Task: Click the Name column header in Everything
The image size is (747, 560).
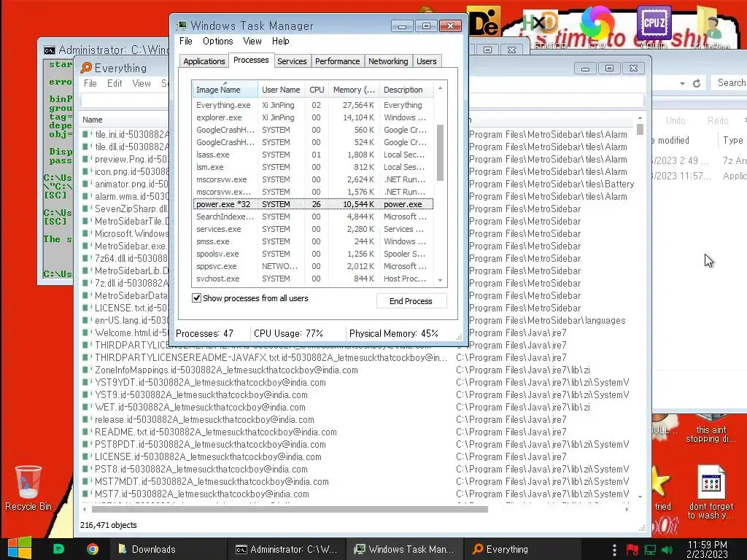Action: (x=93, y=120)
